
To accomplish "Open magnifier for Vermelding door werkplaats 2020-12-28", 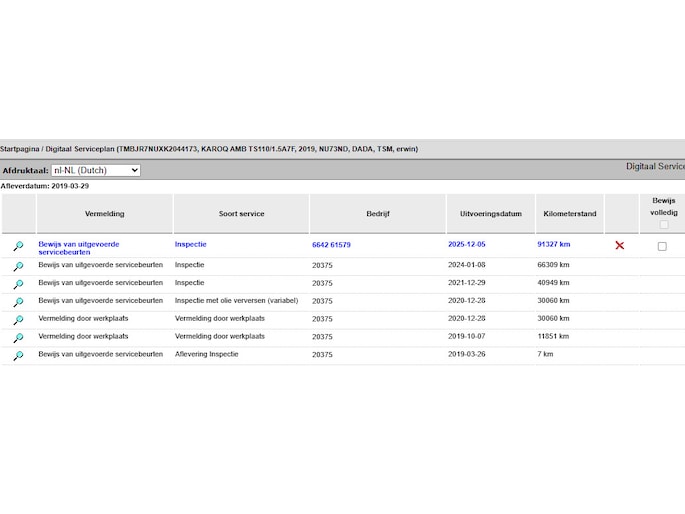I will click(18, 320).
